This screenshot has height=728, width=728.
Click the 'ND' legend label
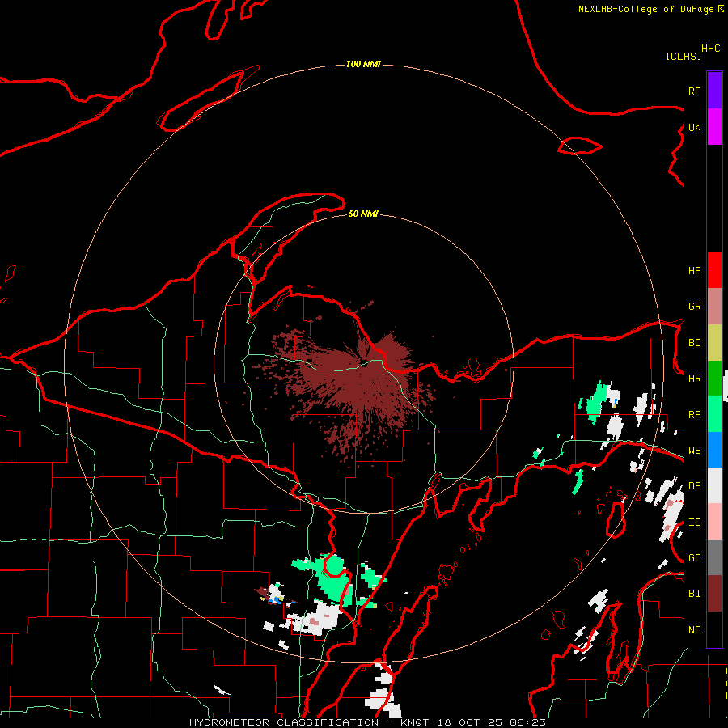click(694, 630)
